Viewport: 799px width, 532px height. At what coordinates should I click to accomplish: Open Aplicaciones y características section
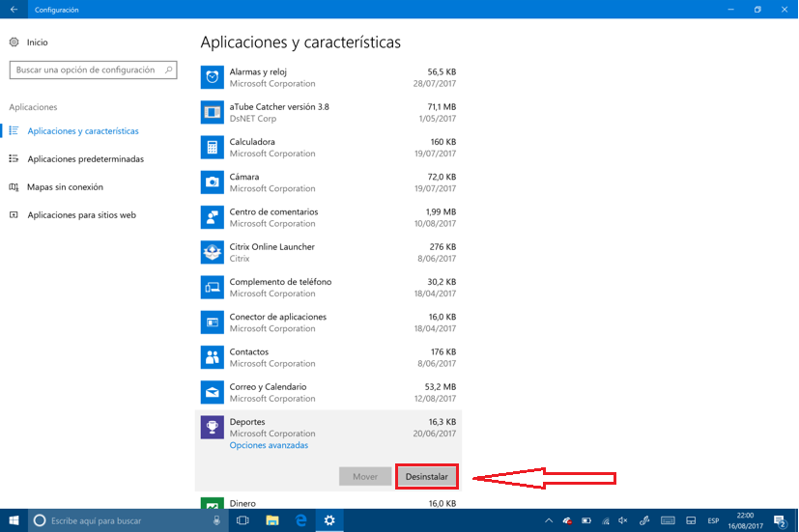click(x=83, y=131)
